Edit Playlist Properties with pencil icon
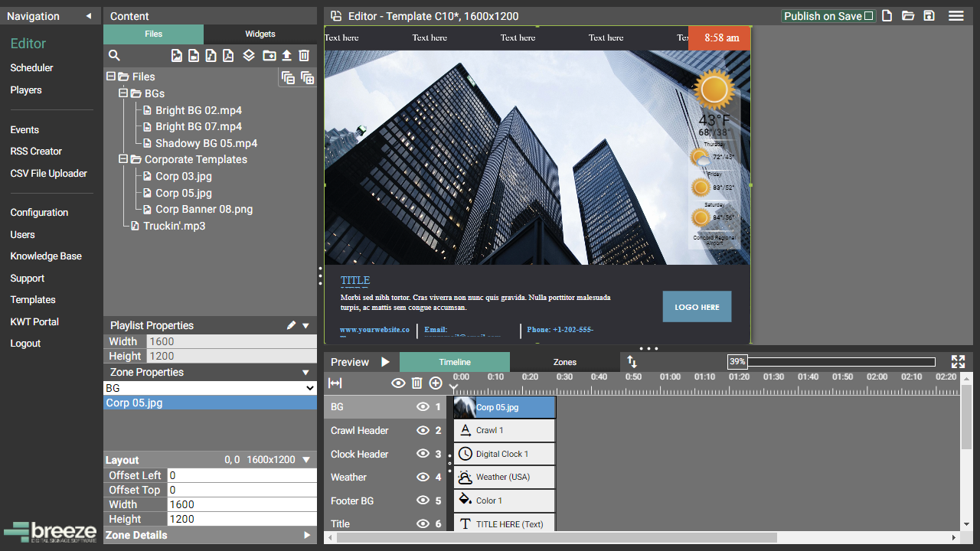980x551 pixels. 291,325
